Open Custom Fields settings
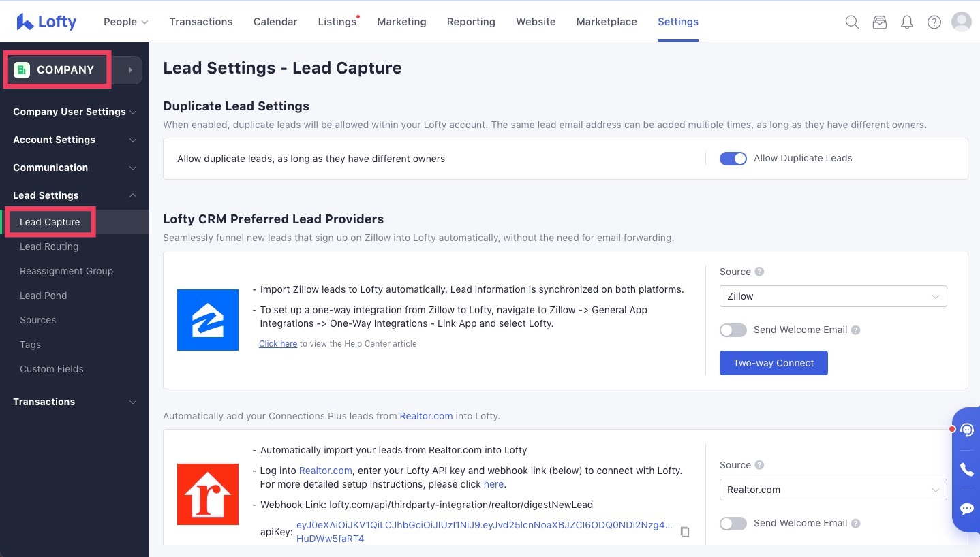The image size is (980, 557). tap(52, 369)
